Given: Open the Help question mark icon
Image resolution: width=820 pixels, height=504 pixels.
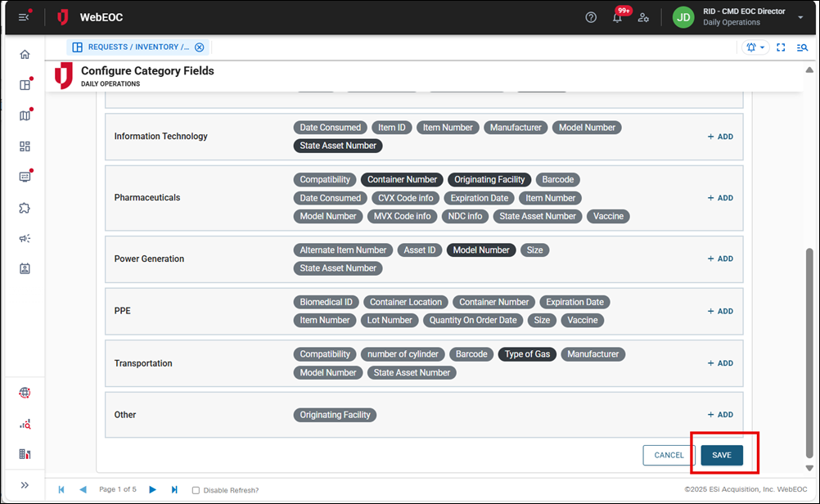Looking at the screenshot, I should tap(591, 16).
